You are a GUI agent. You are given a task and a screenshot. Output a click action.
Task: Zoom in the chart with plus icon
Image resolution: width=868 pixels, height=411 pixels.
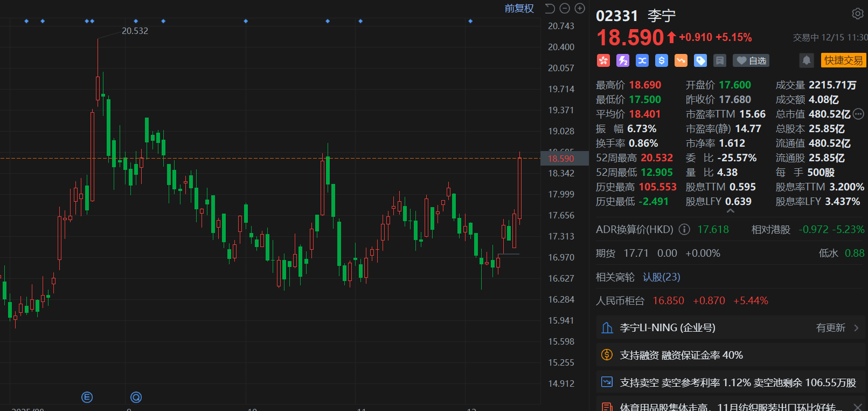pos(580,9)
